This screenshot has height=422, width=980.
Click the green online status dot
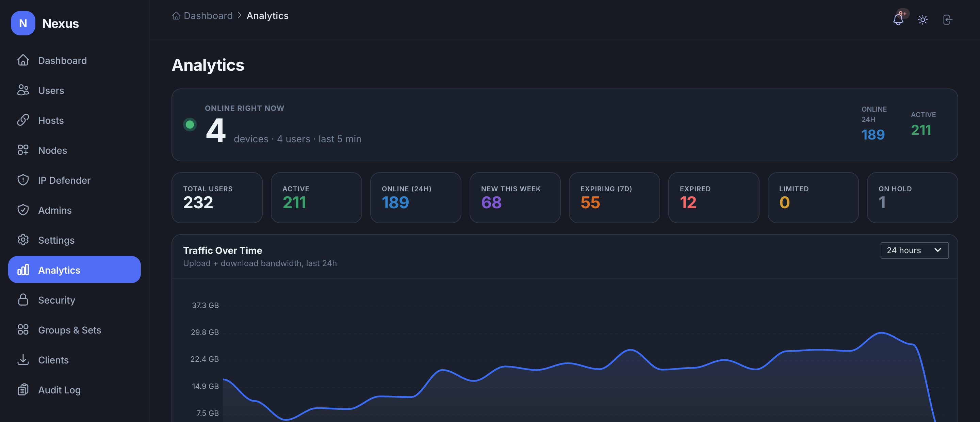190,125
